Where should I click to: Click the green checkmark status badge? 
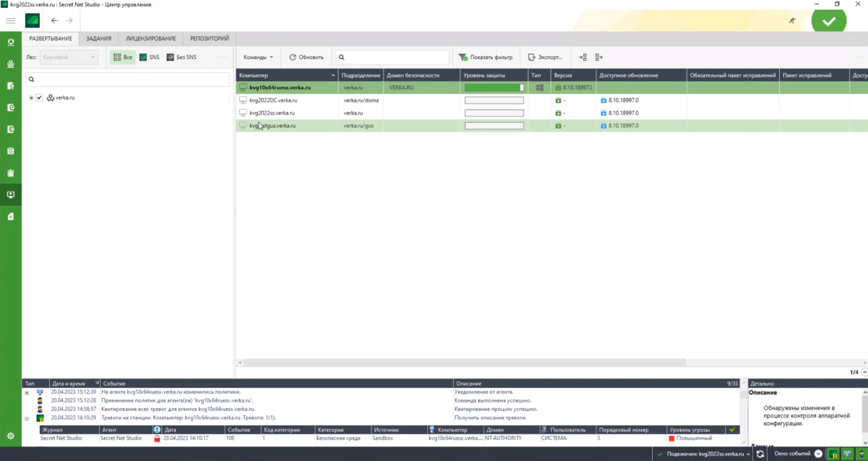click(x=829, y=21)
